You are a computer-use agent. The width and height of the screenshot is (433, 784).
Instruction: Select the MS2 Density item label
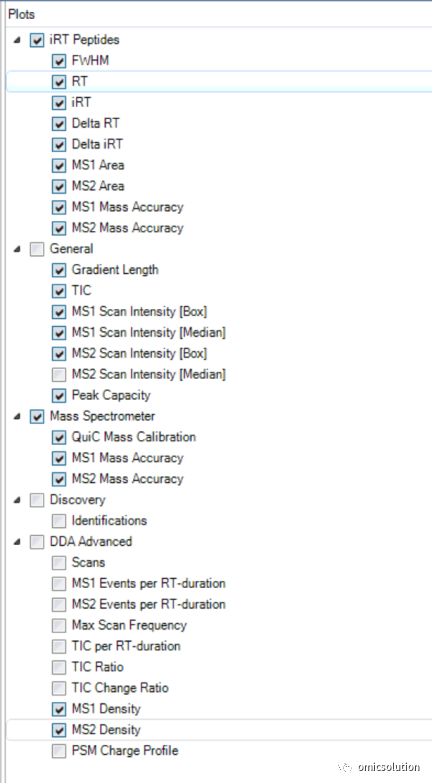point(106,730)
